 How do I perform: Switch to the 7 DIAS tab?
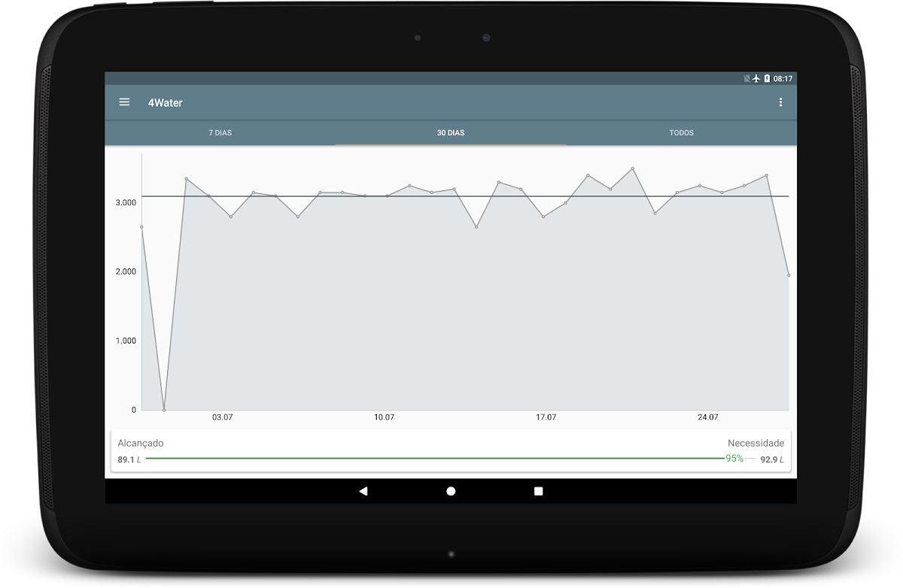tap(220, 133)
